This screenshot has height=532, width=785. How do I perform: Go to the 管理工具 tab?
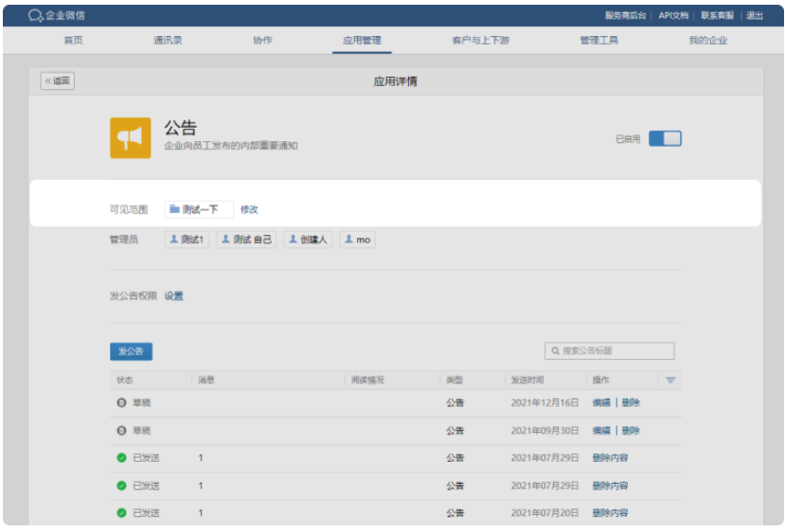(x=598, y=41)
